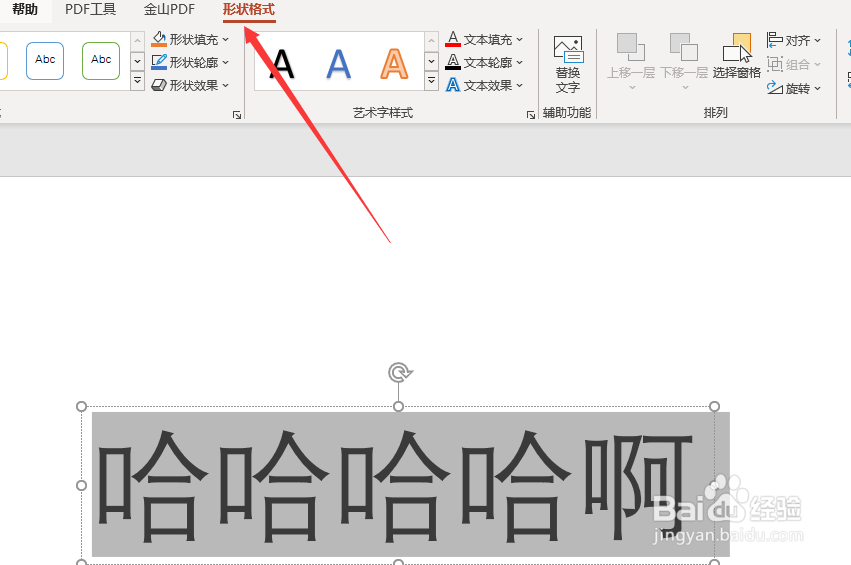This screenshot has width=851, height=565.
Task: Click the top-left corner resize handle
Action: tap(81, 407)
